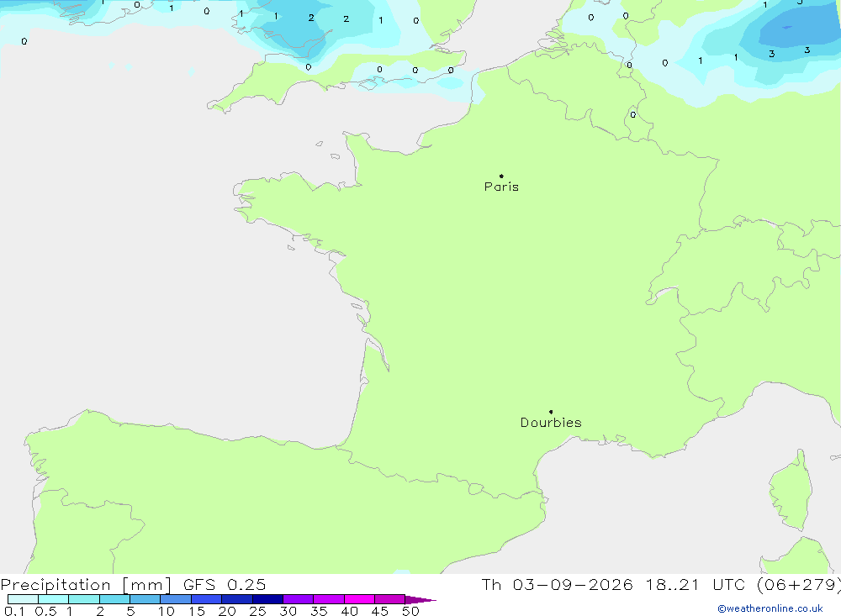Screen dimensions: 841x616
Task: Open the weatheronline.co.uk copyright link
Action: tap(770, 608)
